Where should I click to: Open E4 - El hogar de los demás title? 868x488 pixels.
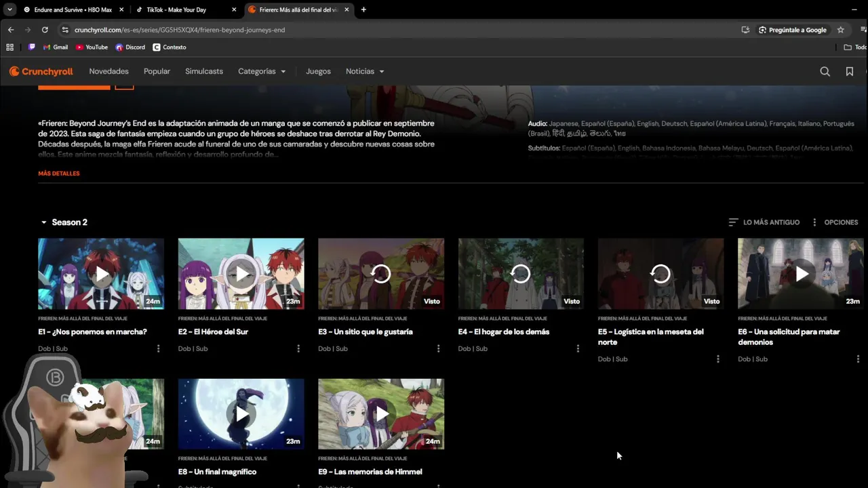(504, 332)
